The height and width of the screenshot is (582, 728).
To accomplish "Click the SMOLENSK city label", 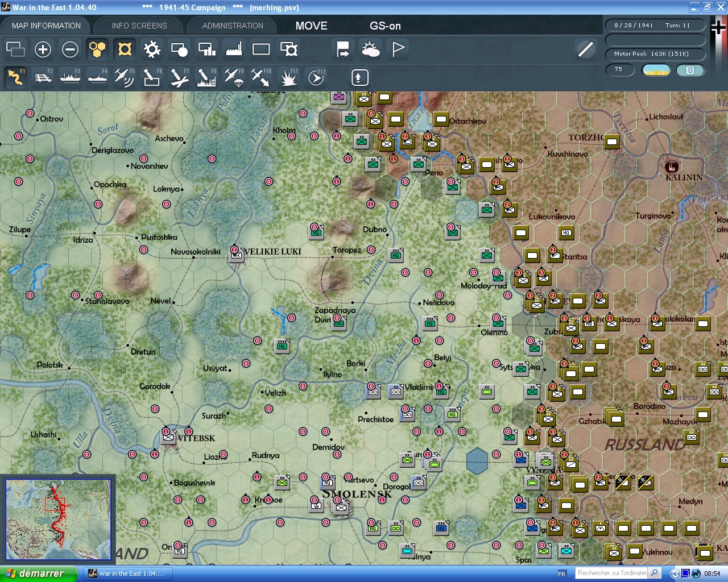I will pyautogui.click(x=357, y=494).
